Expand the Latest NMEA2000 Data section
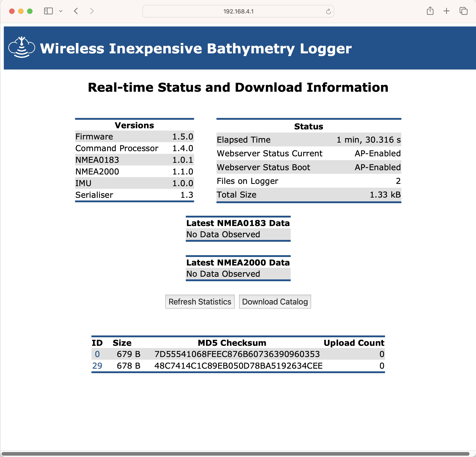Screen dimensions: 476x457 pos(237,262)
